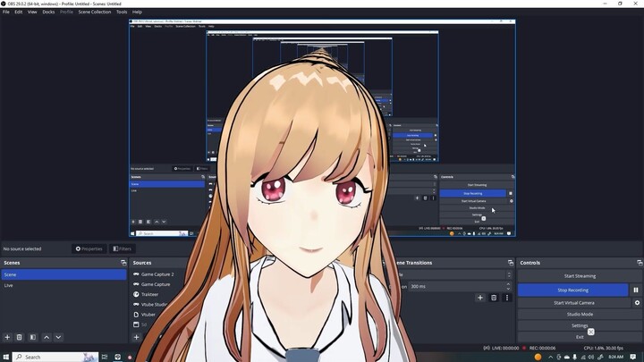Open the Scene Collection menu
Screen dimensions: 644x362
tap(95, 12)
